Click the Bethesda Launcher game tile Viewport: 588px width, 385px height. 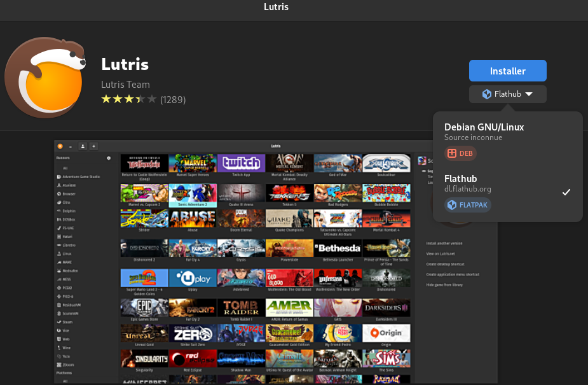click(x=338, y=251)
